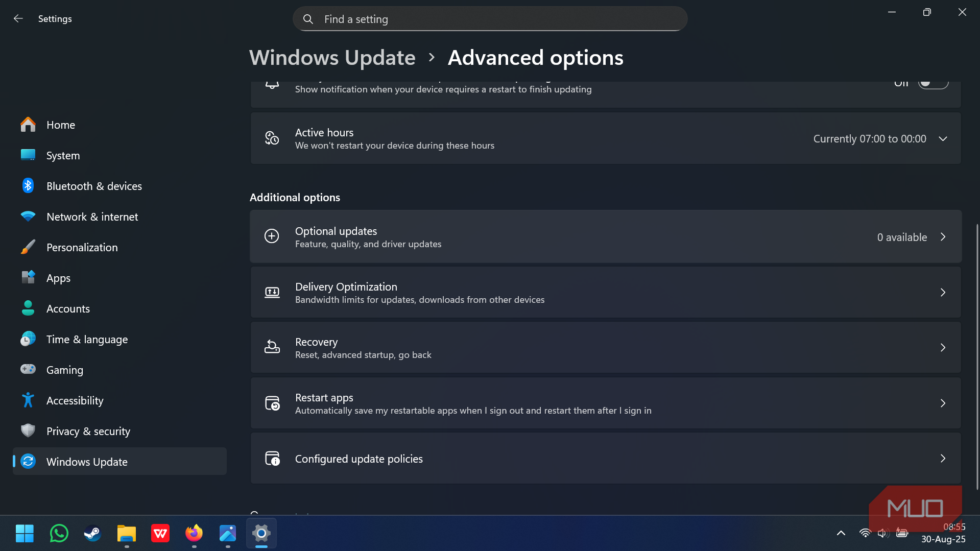980x551 pixels.
Task: Open Recovery via its chevron arrow
Action: click(943, 348)
